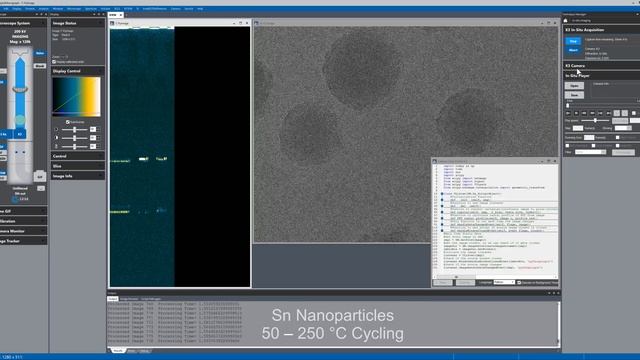
Task: Jump to last frame in In Situ Player
Action: pos(609,113)
